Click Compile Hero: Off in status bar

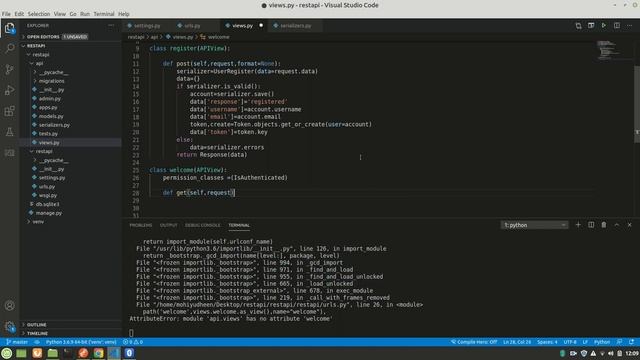(x=474, y=342)
